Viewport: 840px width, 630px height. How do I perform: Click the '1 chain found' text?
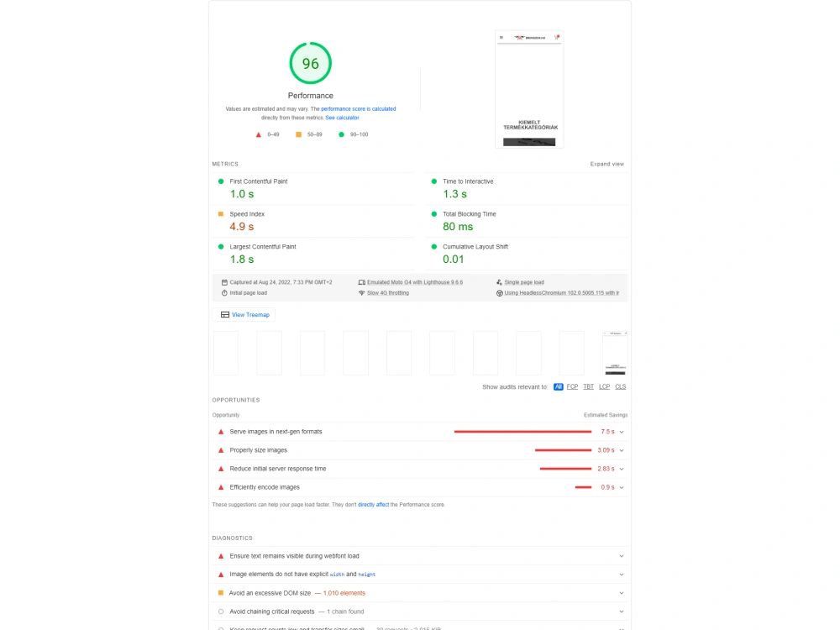pos(345,612)
